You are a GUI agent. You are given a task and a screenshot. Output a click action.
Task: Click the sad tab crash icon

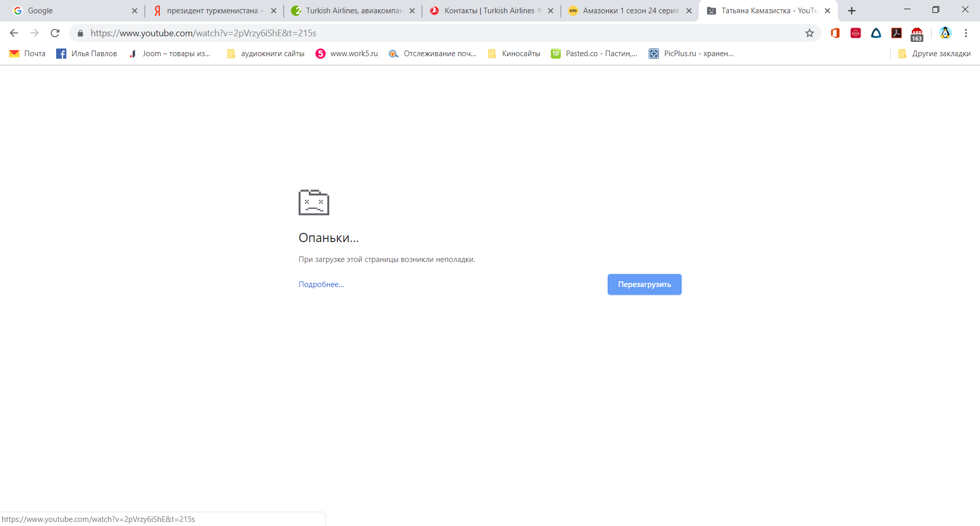[x=314, y=202]
